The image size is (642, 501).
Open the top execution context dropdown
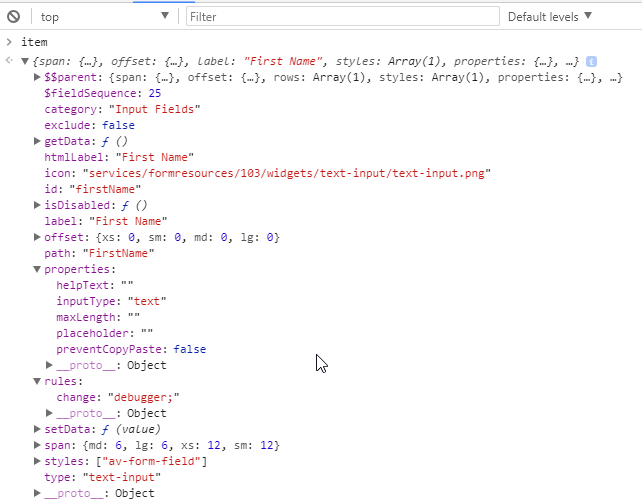[x=105, y=17]
